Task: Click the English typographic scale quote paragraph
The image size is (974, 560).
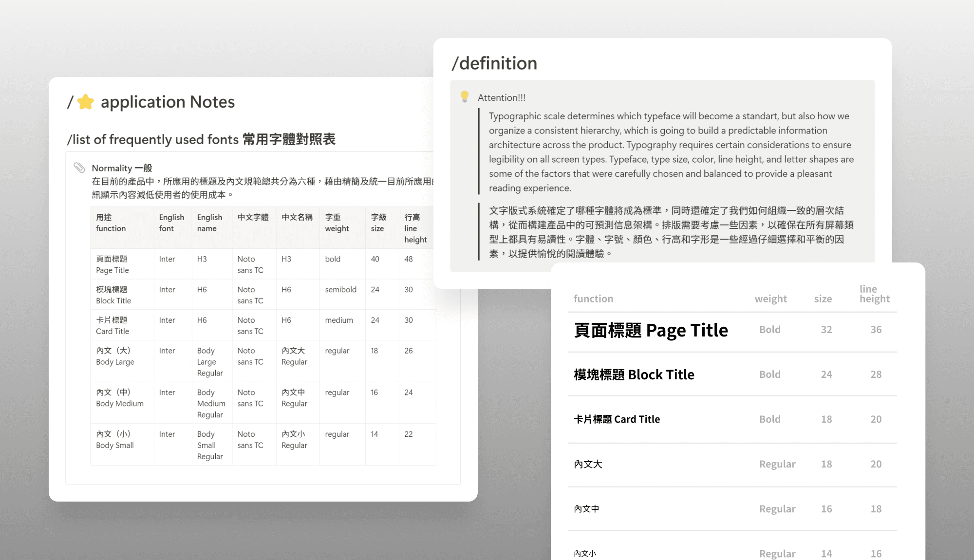Action: [x=671, y=152]
